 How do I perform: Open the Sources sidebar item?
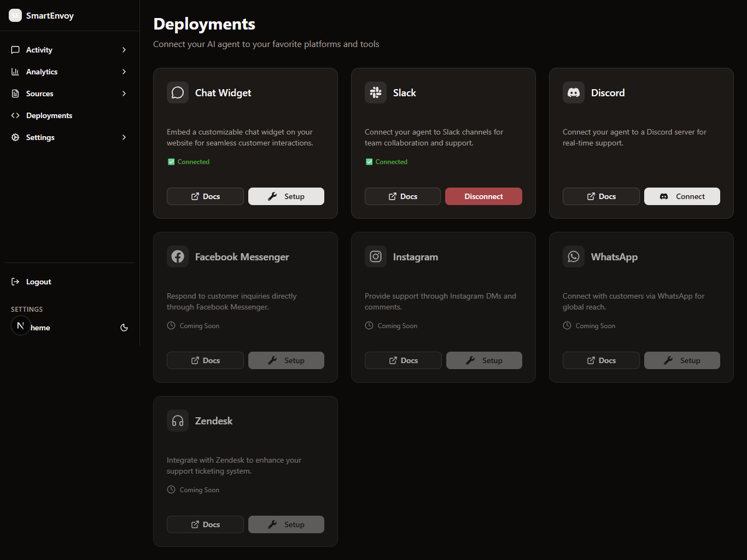point(40,94)
